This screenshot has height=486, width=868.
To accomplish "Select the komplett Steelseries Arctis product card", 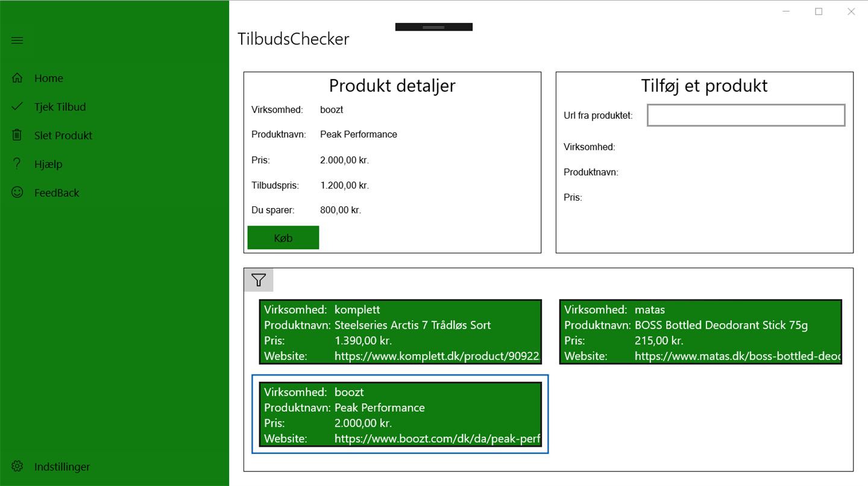I will tap(400, 332).
